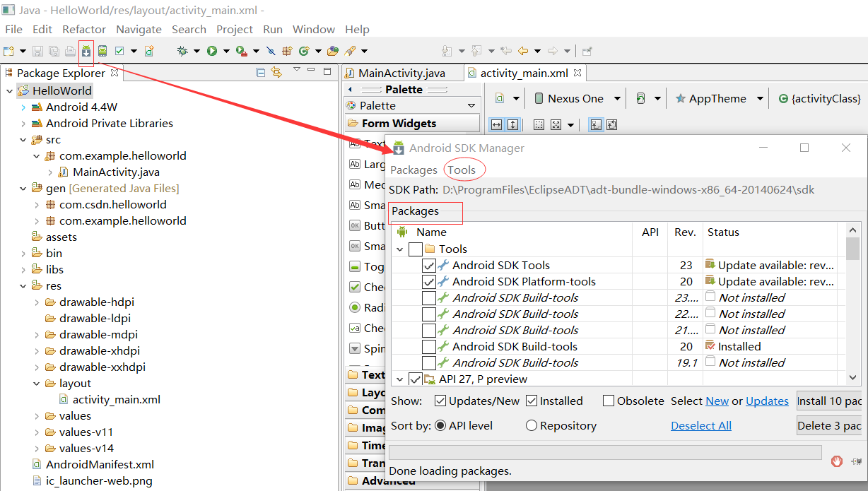Image resolution: width=868 pixels, height=491 pixels.
Task: Expand MainActivity.java in Package Explorer
Action: coord(49,172)
